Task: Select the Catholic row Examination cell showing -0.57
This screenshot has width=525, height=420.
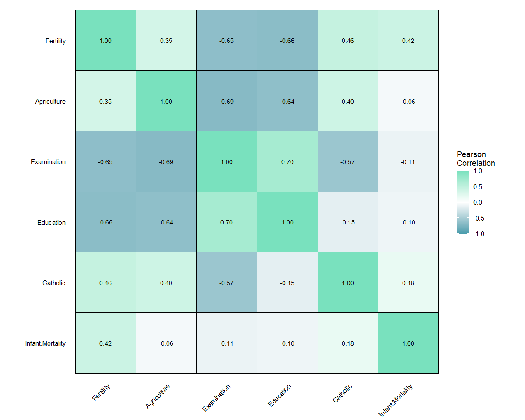Action: click(227, 283)
